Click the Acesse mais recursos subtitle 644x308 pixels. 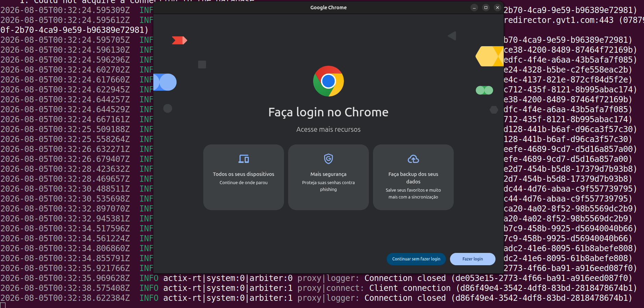329,129
